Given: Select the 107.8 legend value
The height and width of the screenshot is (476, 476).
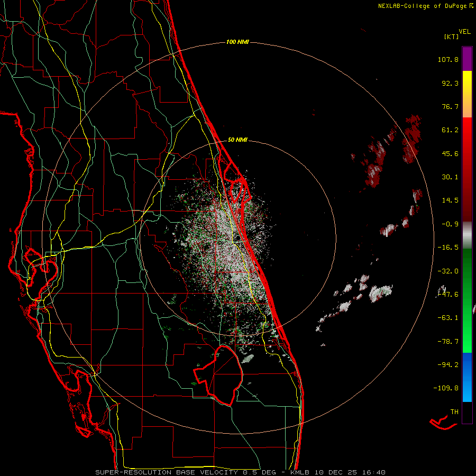Looking at the screenshot, I should pyautogui.click(x=448, y=59).
